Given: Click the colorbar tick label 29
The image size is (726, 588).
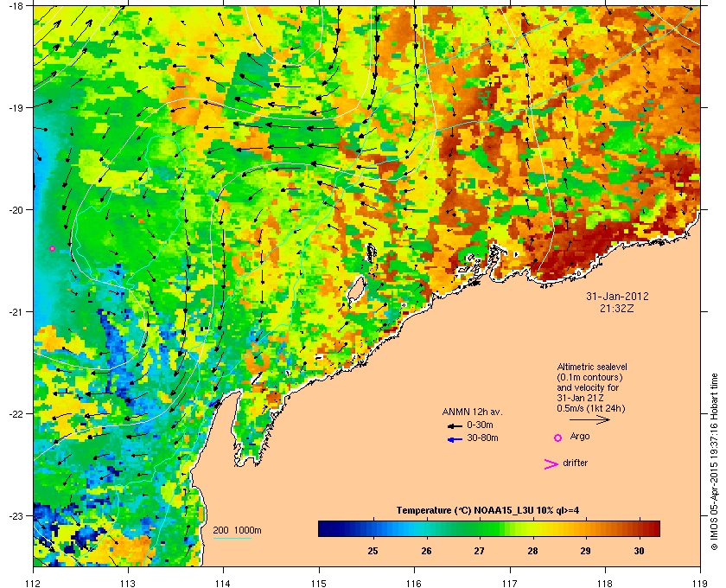Looking at the screenshot, I should click(586, 551).
